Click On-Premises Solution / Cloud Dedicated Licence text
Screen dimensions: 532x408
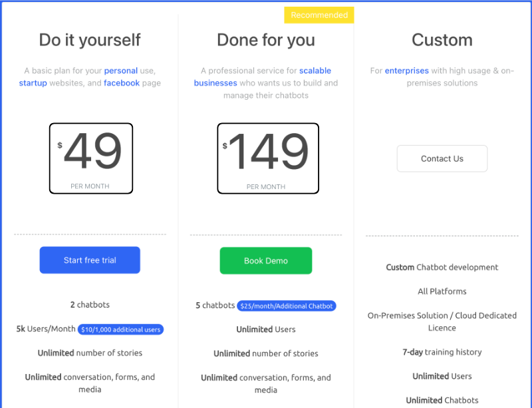coord(442,321)
